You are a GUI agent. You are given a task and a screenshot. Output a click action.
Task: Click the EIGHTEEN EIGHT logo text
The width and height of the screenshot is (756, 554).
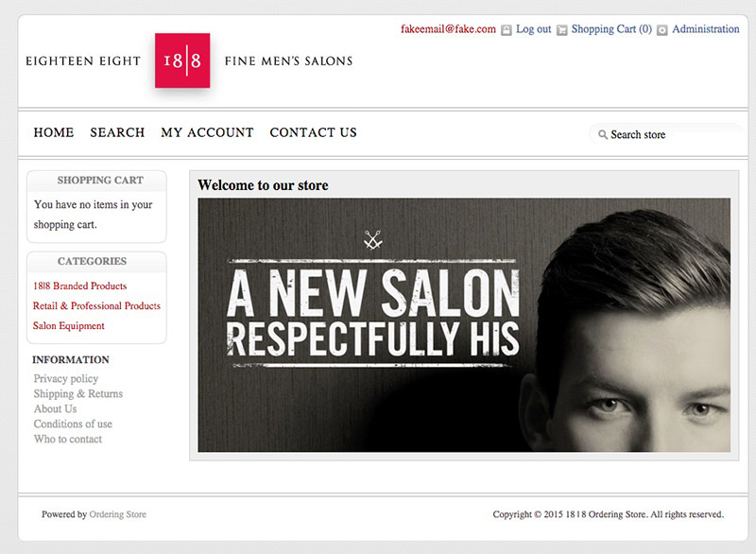(x=83, y=61)
